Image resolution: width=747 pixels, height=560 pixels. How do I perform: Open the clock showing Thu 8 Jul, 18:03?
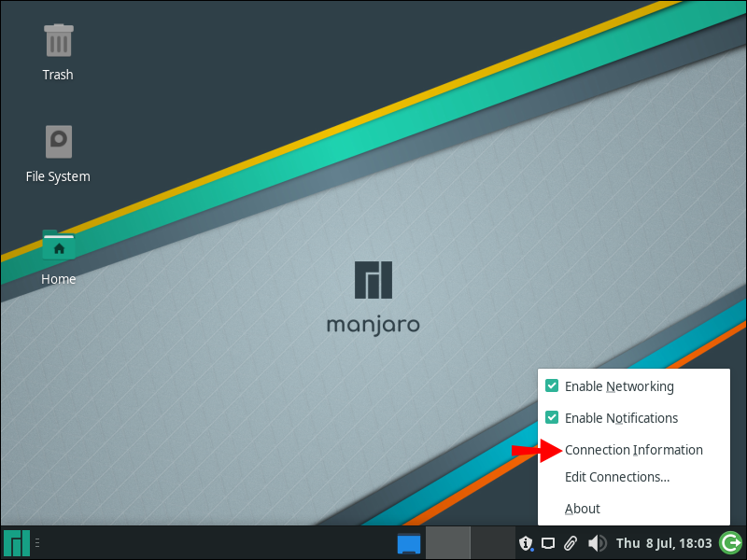(x=664, y=543)
